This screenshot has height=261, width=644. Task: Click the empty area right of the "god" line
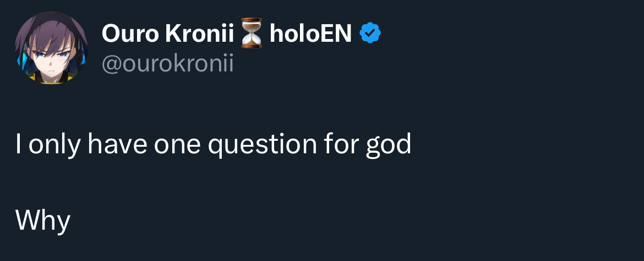click(x=523, y=145)
